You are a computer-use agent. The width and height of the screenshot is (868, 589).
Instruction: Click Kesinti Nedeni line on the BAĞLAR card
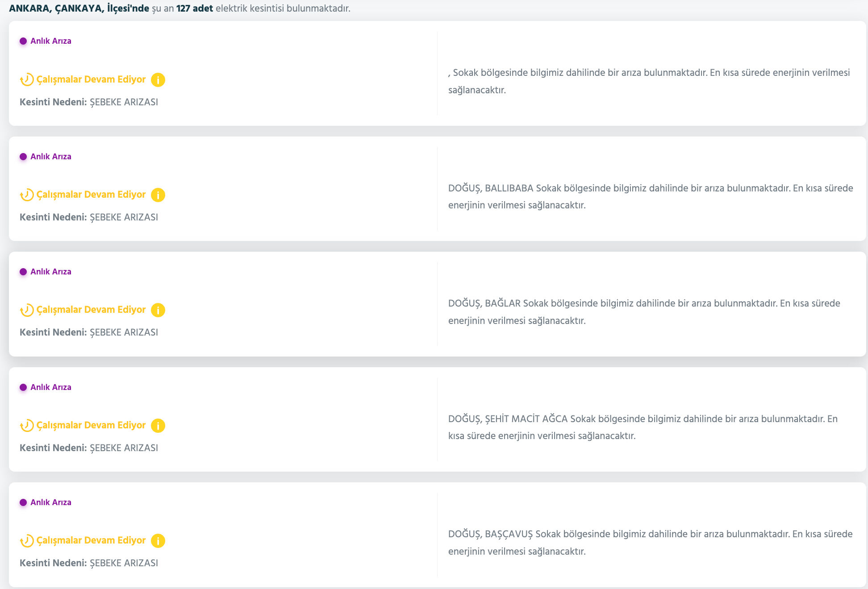pos(89,332)
